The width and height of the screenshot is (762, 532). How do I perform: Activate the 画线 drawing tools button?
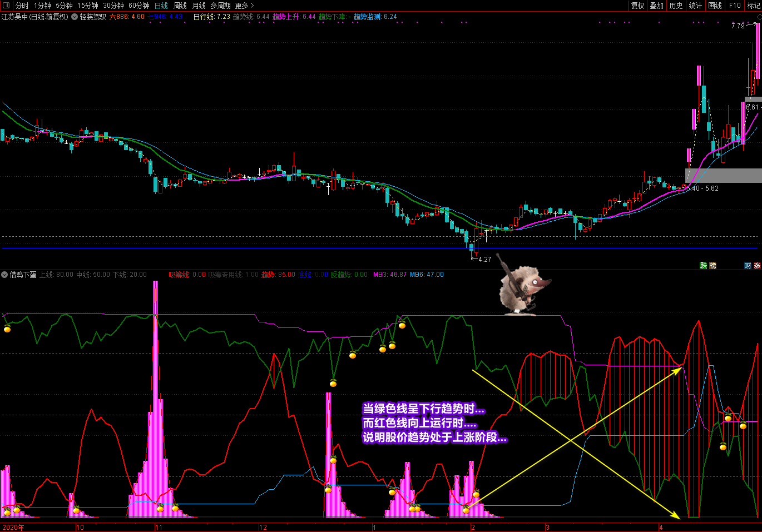[x=715, y=6]
